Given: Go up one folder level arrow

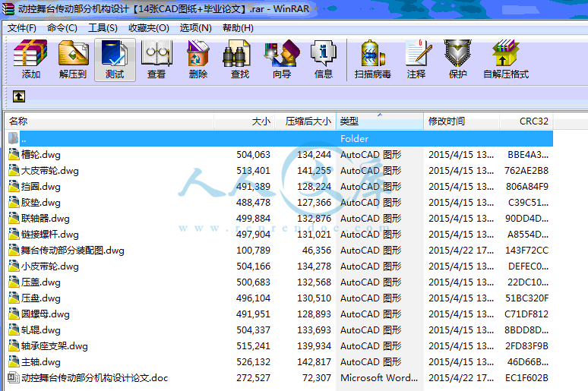Looking at the screenshot, I should point(19,96).
